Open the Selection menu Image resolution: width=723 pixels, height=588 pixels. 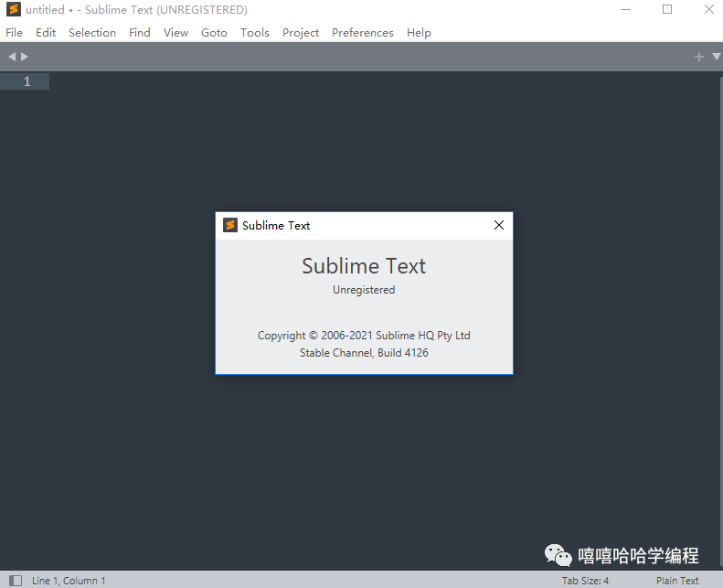(92, 33)
